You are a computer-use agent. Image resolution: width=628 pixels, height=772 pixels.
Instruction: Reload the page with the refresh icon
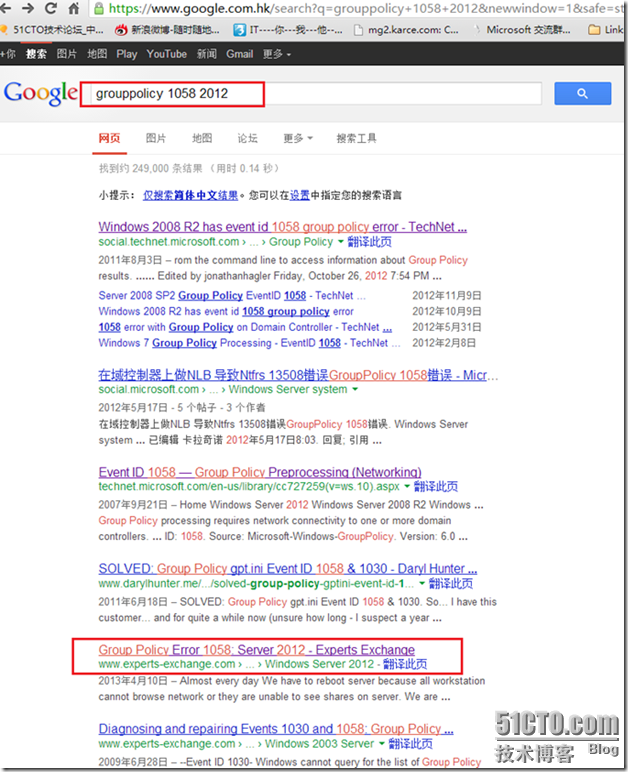pos(51,8)
